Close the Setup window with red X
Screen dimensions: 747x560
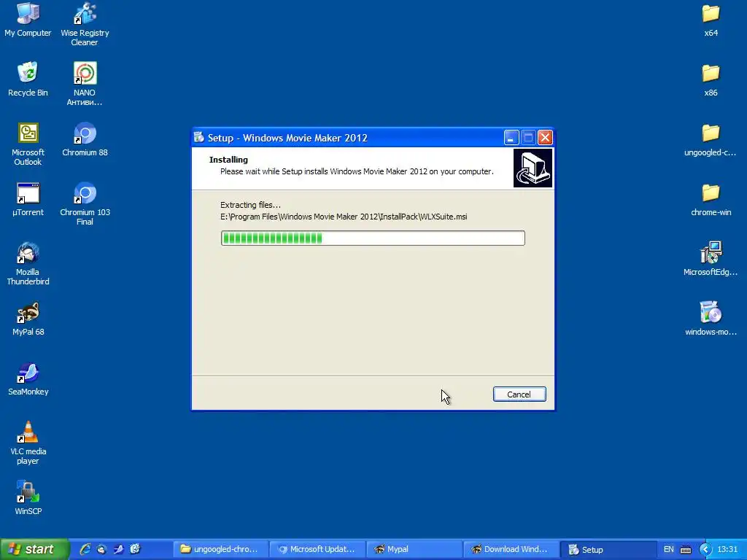545,138
